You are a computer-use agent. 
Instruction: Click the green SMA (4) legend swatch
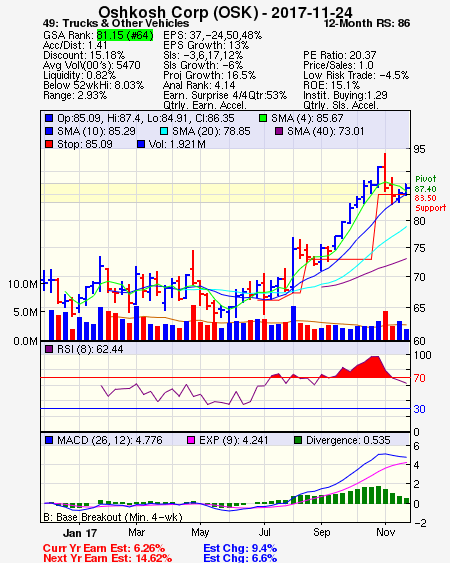click(x=263, y=118)
